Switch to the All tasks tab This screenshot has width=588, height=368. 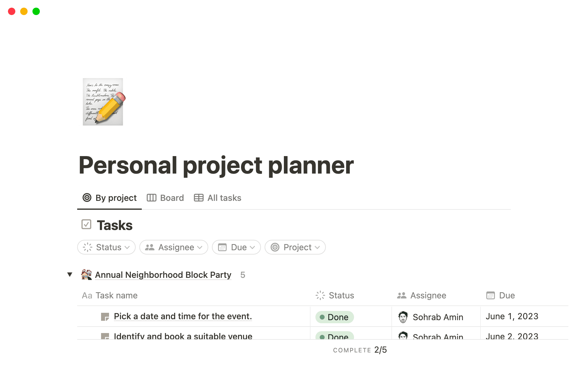218,198
